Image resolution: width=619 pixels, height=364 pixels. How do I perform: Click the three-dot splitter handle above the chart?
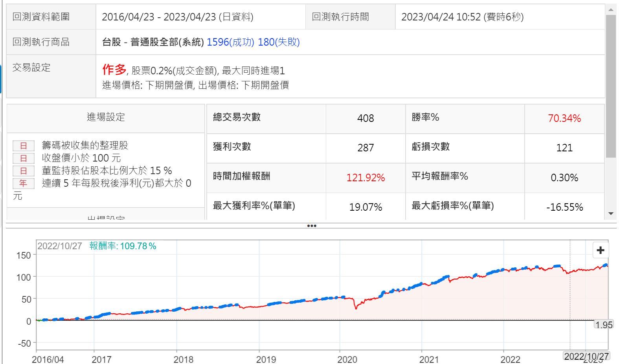tap(312, 226)
